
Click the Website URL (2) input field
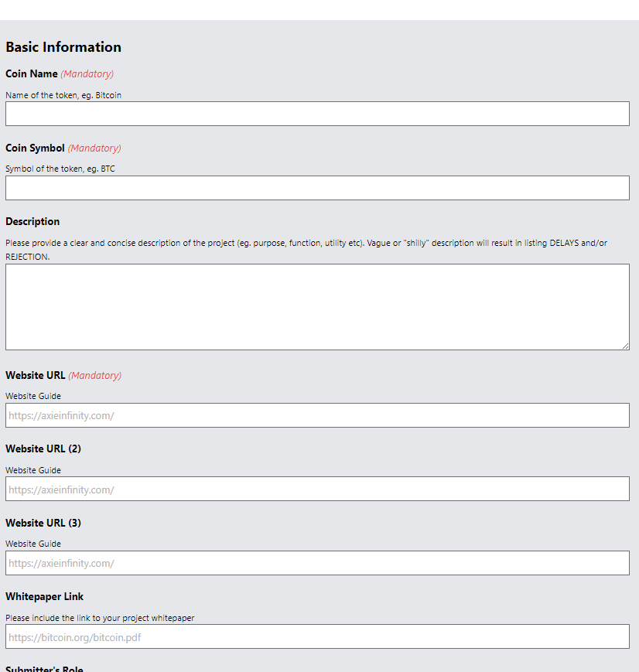[x=317, y=489]
